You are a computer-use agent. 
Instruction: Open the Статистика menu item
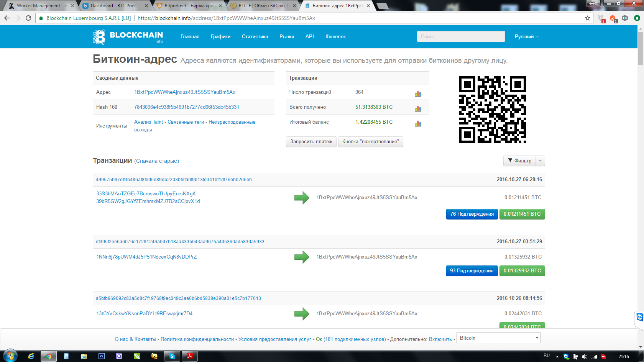coord(255,37)
